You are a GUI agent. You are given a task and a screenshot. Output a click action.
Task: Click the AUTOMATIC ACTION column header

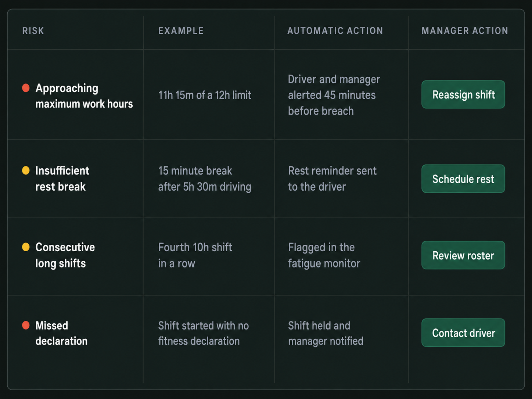tap(335, 31)
